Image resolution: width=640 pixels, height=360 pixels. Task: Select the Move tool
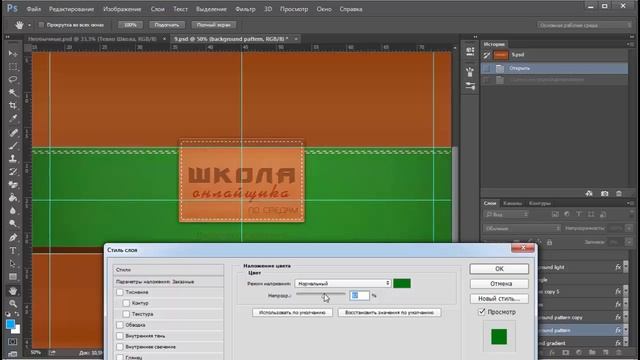click(13, 53)
